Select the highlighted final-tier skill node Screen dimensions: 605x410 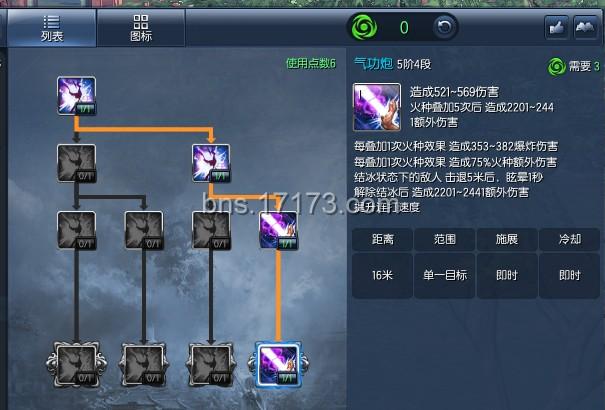(279, 364)
